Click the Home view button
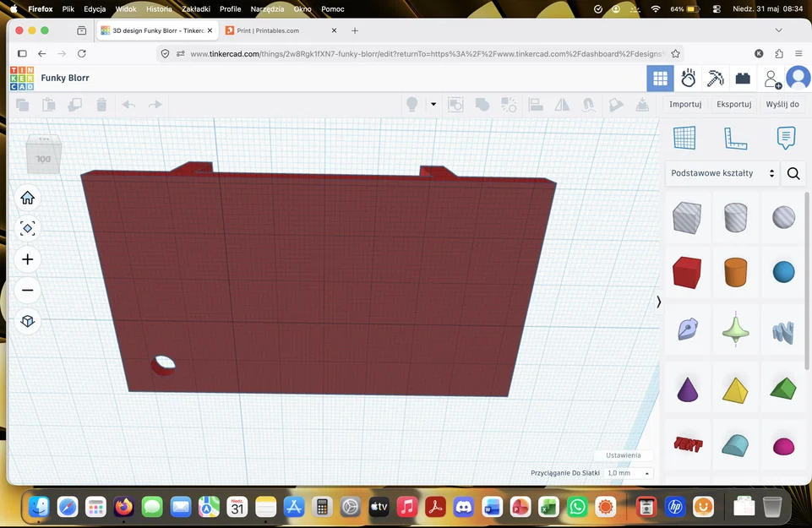 point(27,198)
